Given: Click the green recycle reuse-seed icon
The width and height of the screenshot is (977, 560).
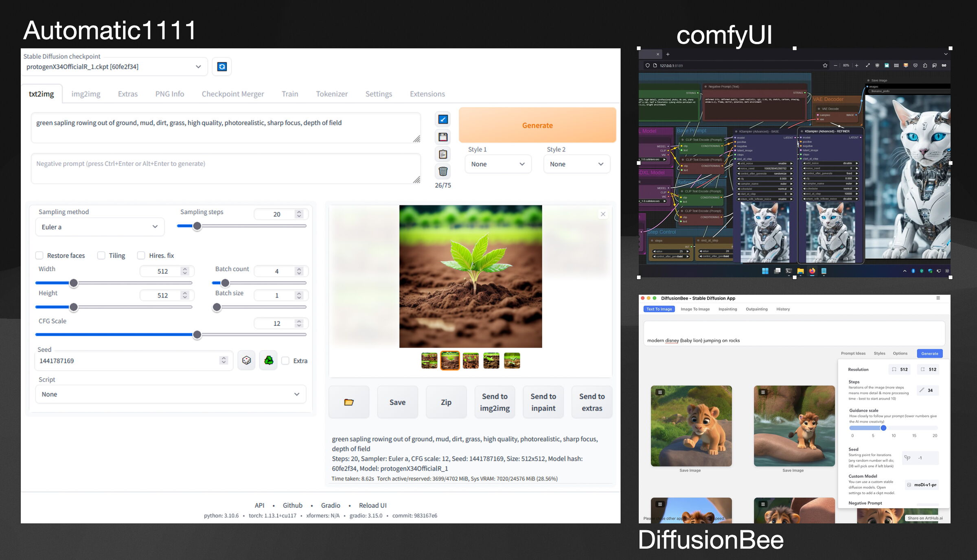Looking at the screenshot, I should (x=269, y=360).
